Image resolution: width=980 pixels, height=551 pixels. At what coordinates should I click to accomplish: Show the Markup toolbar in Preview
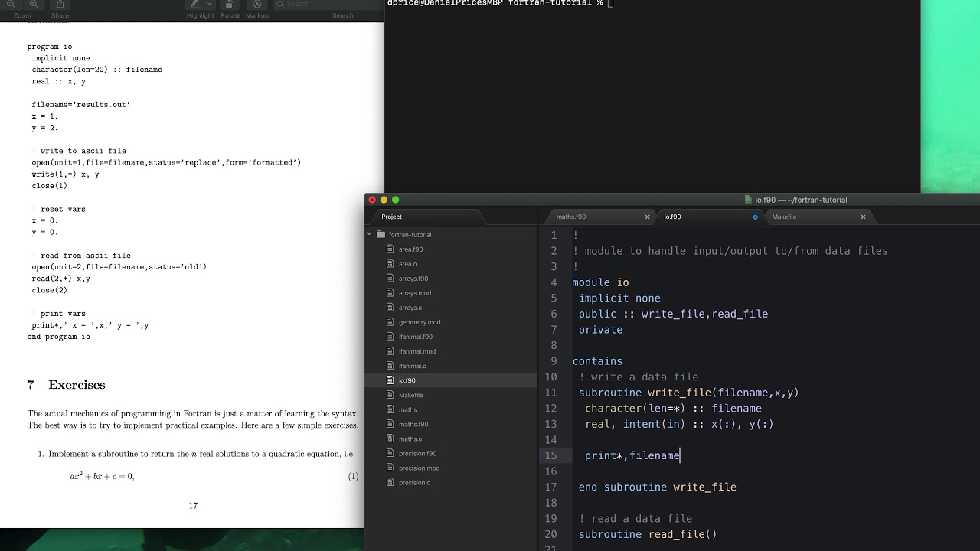pyautogui.click(x=257, y=4)
